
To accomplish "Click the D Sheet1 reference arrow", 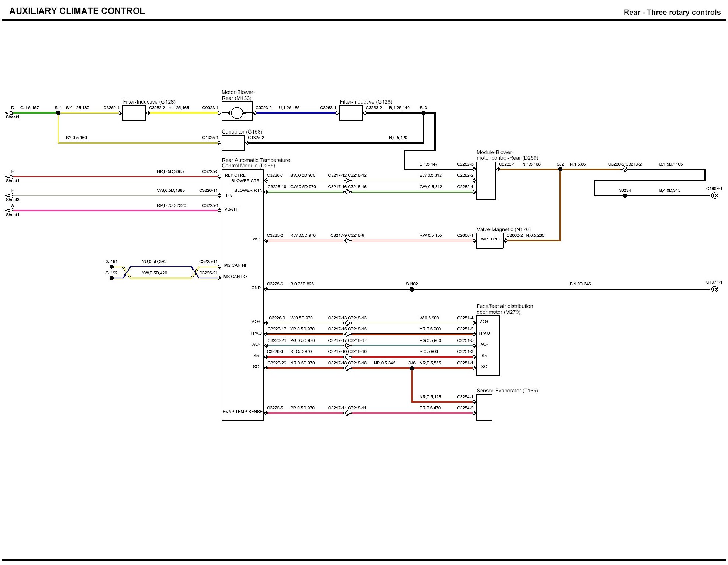I will point(9,113).
